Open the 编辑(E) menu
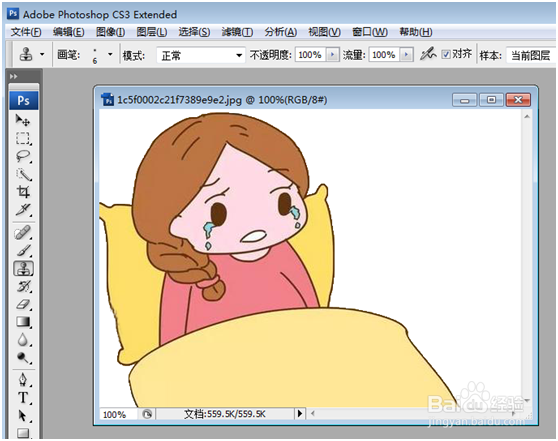 (69, 32)
